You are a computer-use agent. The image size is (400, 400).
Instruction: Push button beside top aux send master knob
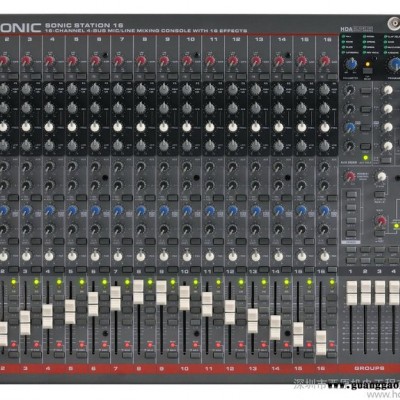tap(366, 90)
